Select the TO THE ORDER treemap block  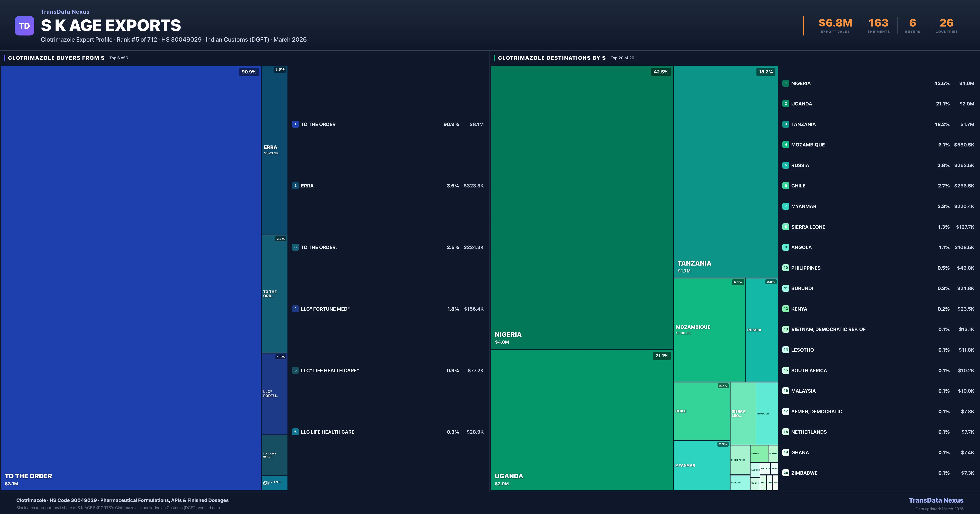click(131, 278)
